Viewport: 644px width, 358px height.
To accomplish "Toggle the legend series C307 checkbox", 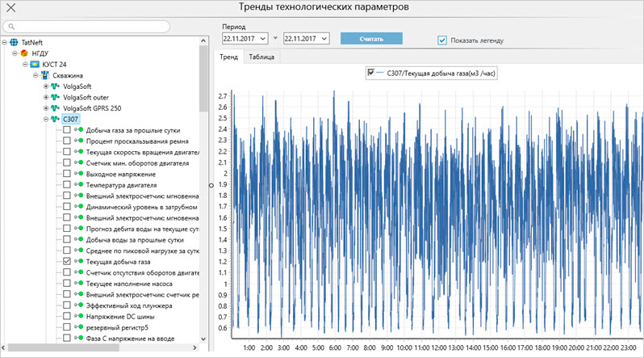I will coord(370,74).
